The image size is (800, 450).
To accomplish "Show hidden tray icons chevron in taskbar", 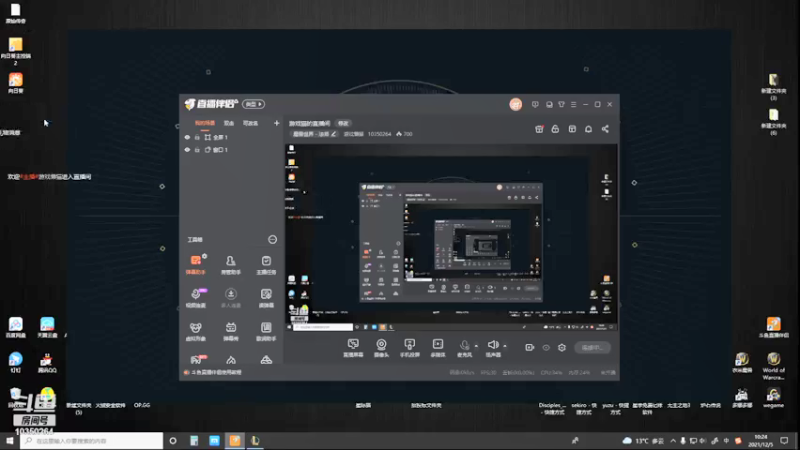I will 673,441.
